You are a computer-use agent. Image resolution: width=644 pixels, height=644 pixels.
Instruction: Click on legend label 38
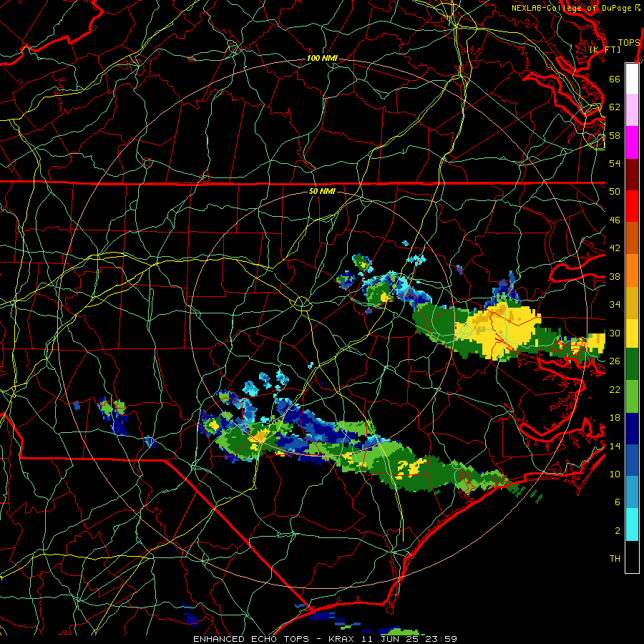[x=615, y=276]
